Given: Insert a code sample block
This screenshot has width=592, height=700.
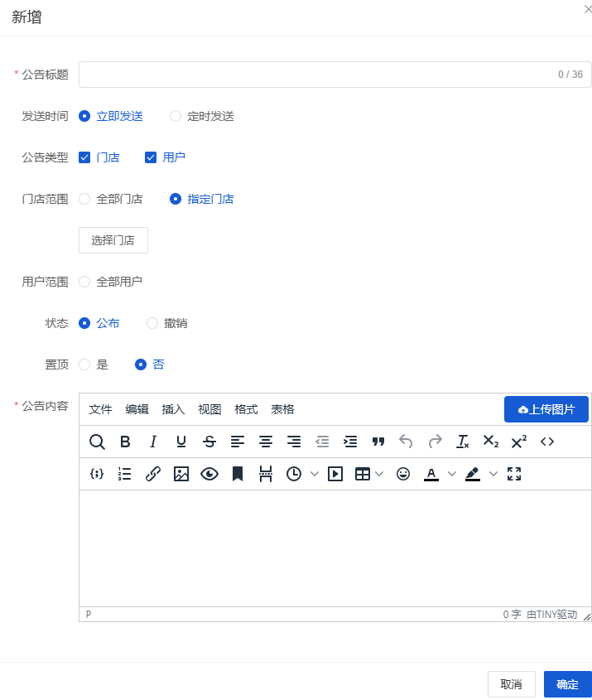Looking at the screenshot, I should pos(97,474).
